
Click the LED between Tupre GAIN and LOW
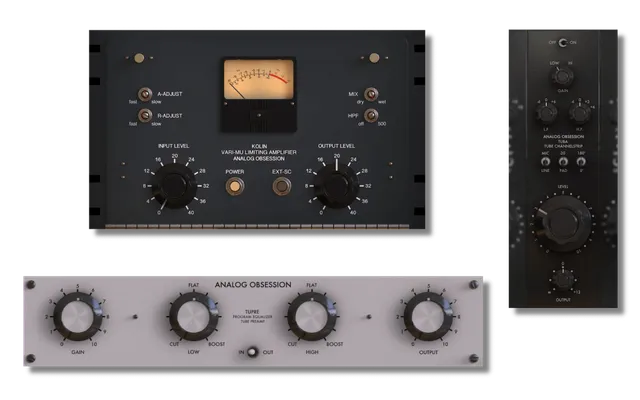click(x=136, y=317)
